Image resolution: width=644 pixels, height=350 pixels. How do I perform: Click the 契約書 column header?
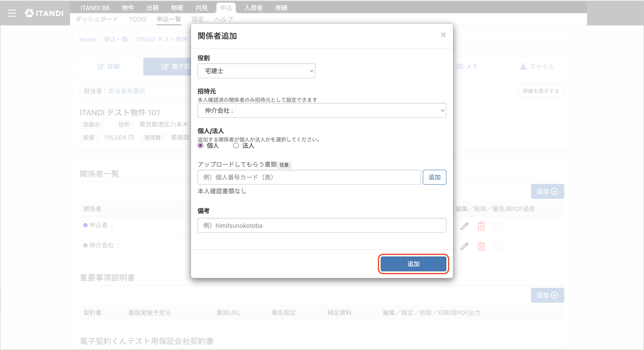click(x=92, y=313)
